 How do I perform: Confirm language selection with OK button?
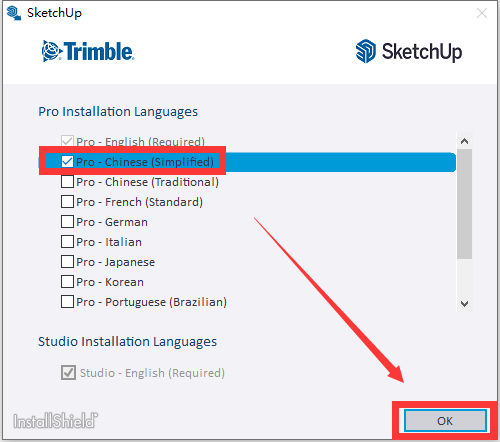(445, 421)
